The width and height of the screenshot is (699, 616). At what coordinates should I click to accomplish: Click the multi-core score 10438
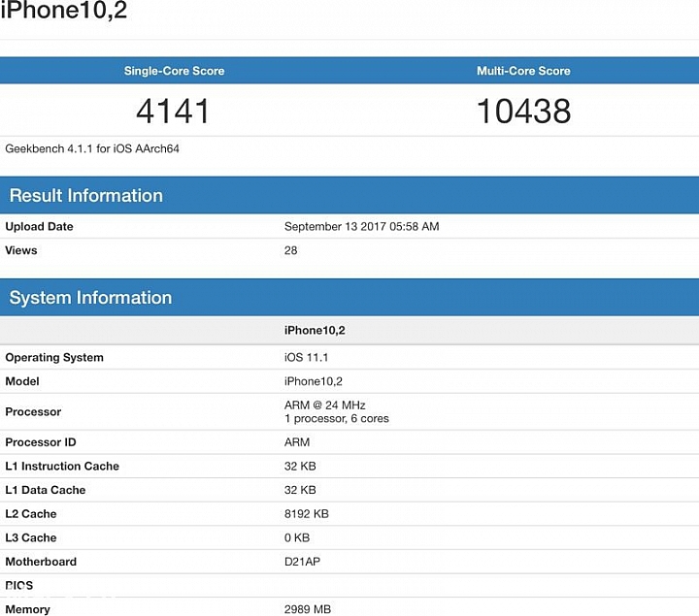[524, 111]
